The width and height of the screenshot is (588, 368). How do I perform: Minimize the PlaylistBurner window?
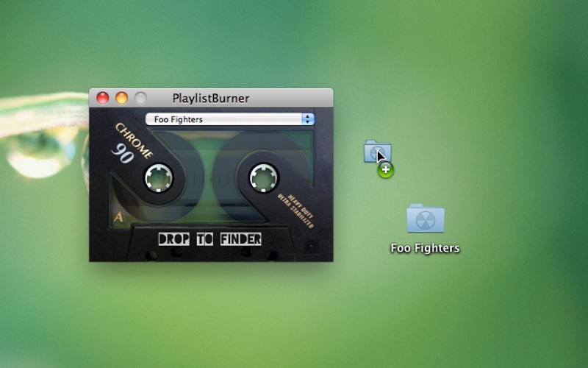(121, 99)
